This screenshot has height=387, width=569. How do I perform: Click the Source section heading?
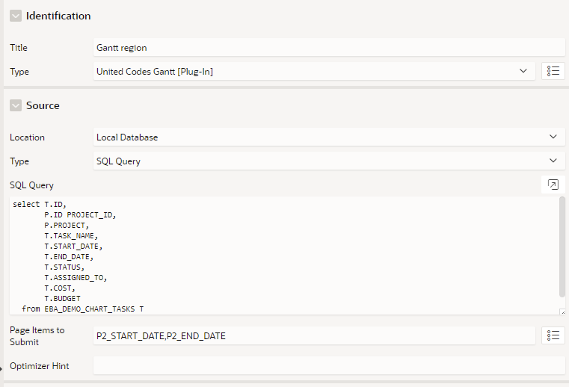(x=43, y=106)
